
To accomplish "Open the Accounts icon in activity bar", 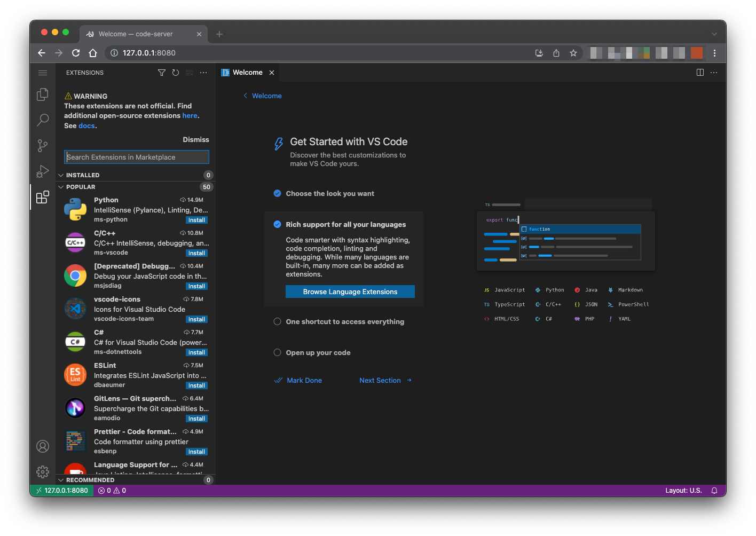I will click(43, 446).
